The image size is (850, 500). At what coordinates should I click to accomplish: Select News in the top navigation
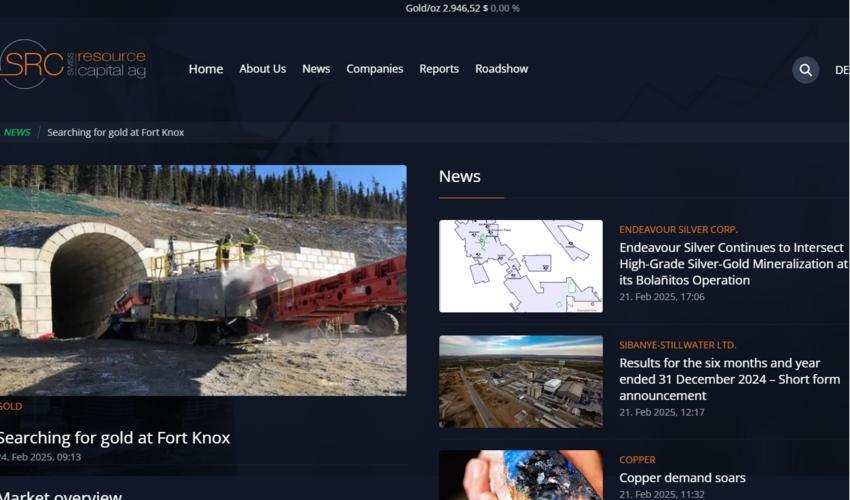click(x=316, y=69)
